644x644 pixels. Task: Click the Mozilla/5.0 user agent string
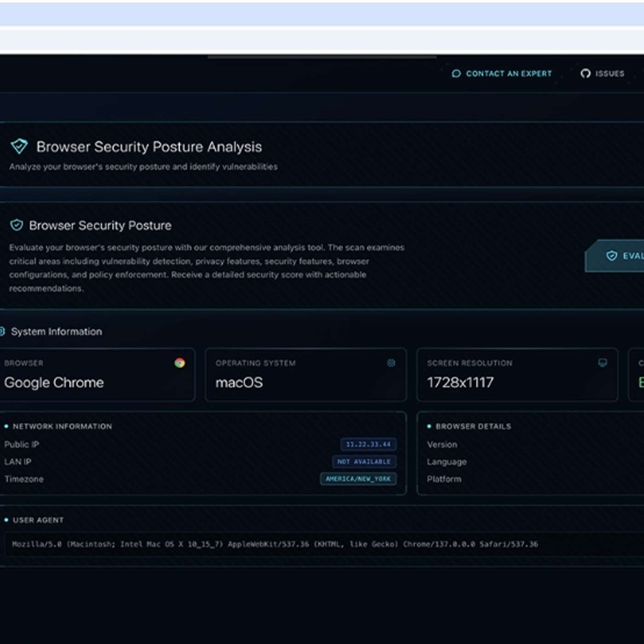pos(275,544)
